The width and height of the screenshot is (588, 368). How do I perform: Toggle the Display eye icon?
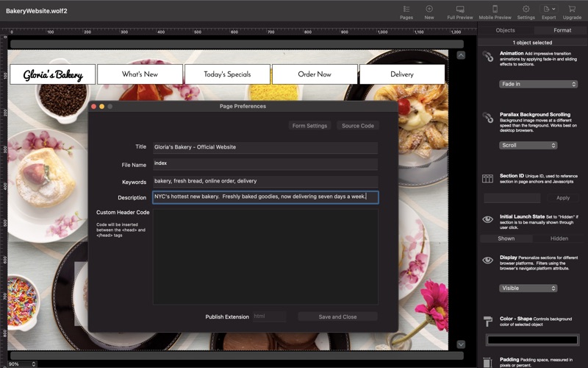click(487, 261)
